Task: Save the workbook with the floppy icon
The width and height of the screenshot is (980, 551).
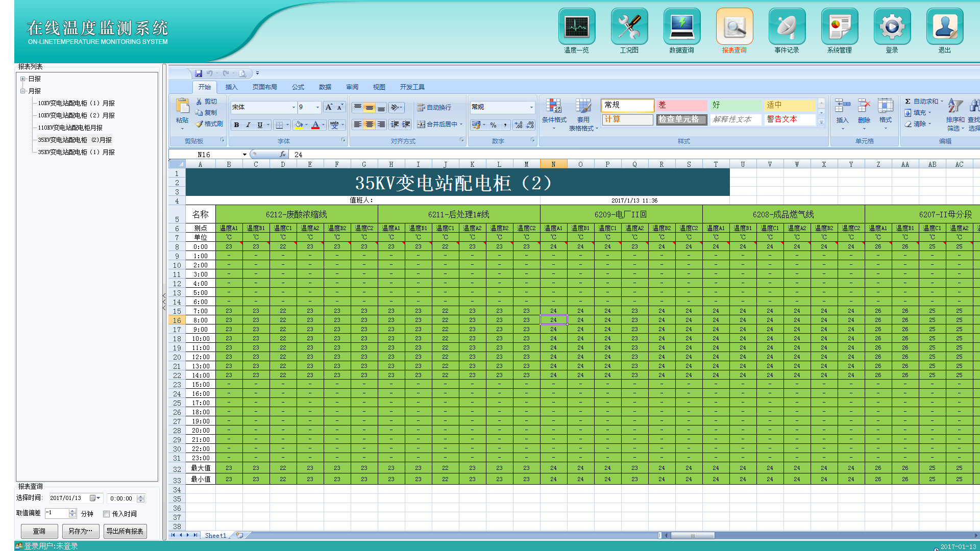Action: (x=199, y=73)
